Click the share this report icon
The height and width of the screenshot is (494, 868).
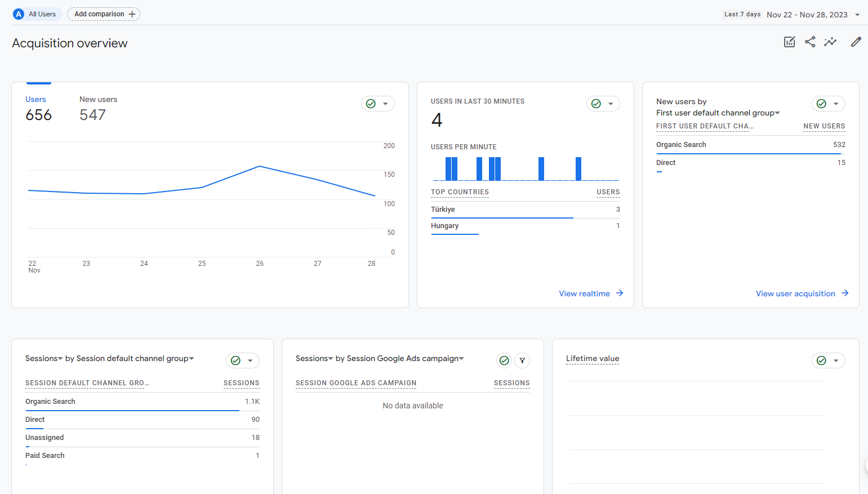[810, 42]
